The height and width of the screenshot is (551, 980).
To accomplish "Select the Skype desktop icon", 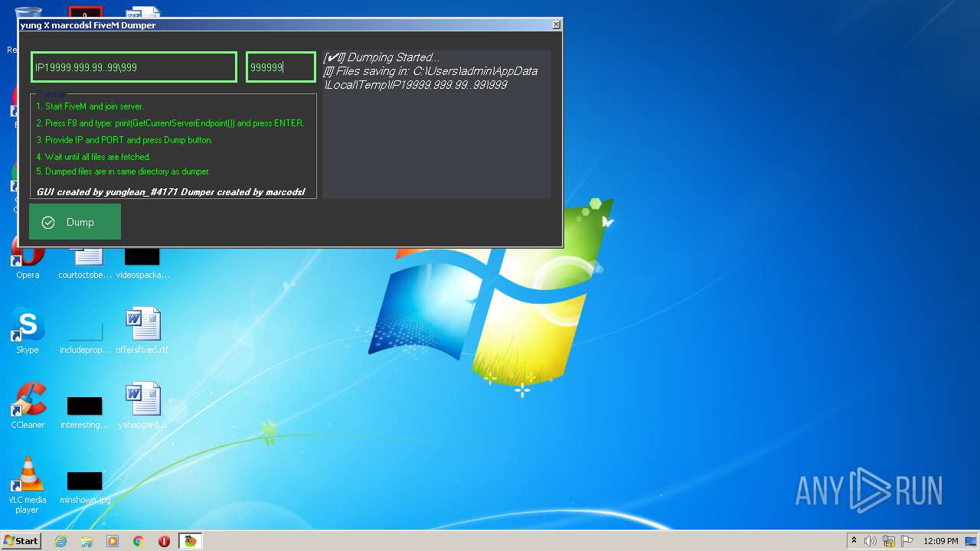I will (28, 332).
